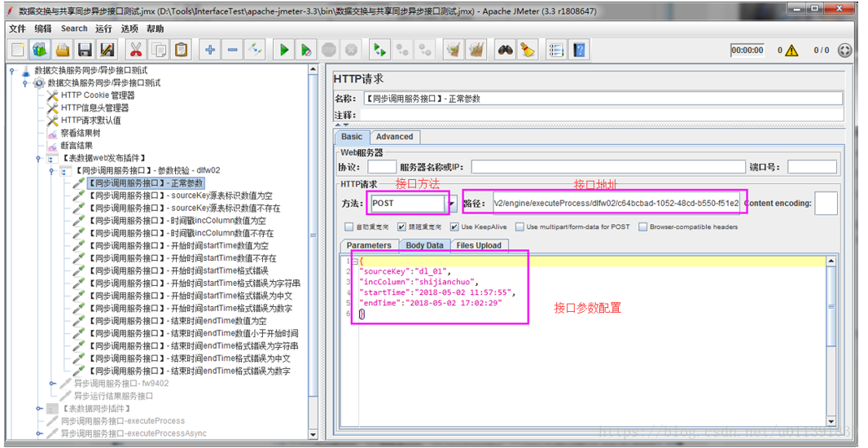
Task: Check Browser-compatible headers option
Action: (x=642, y=226)
